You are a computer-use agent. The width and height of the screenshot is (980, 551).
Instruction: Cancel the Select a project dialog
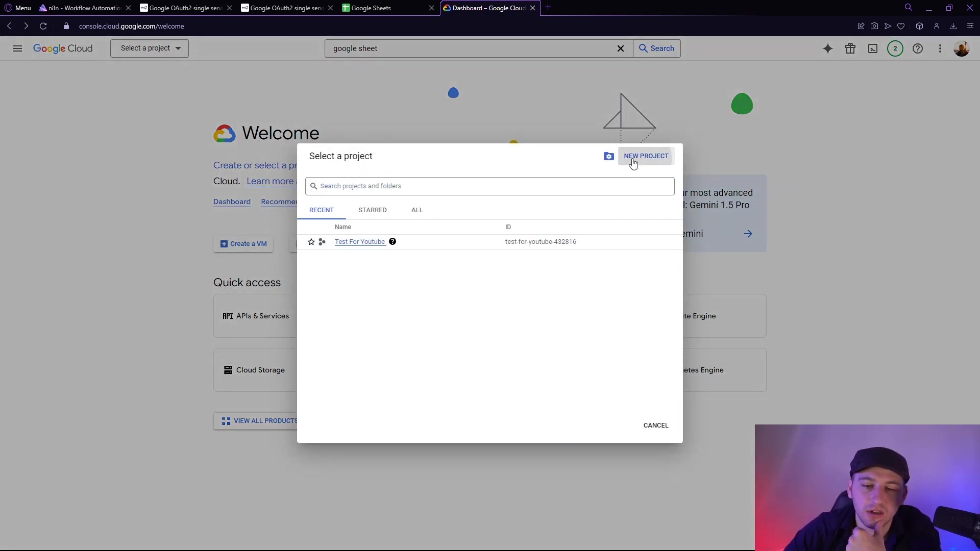click(655, 425)
